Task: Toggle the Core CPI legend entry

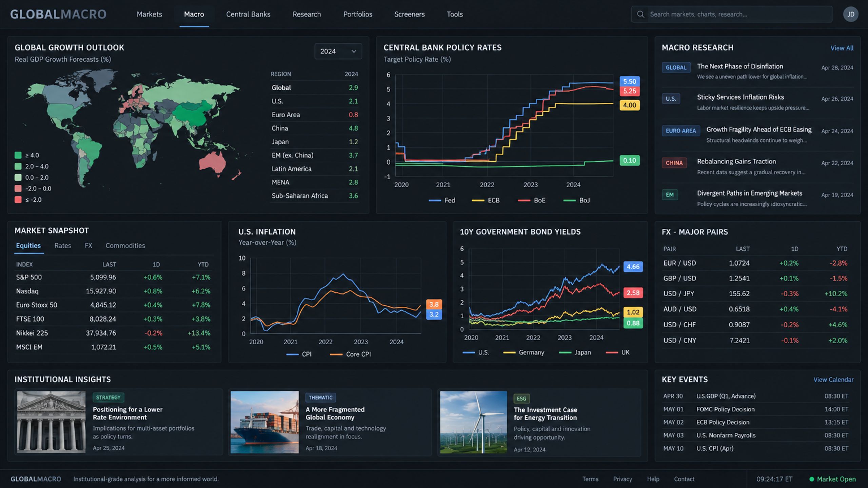Action: point(350,354)
